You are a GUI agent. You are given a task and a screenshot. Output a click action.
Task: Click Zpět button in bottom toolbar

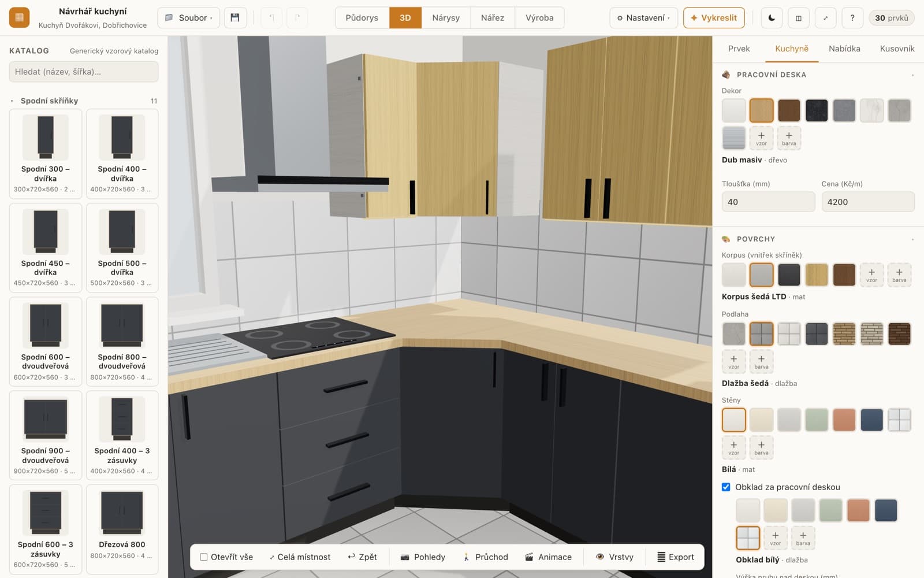[x=362, y=557]
